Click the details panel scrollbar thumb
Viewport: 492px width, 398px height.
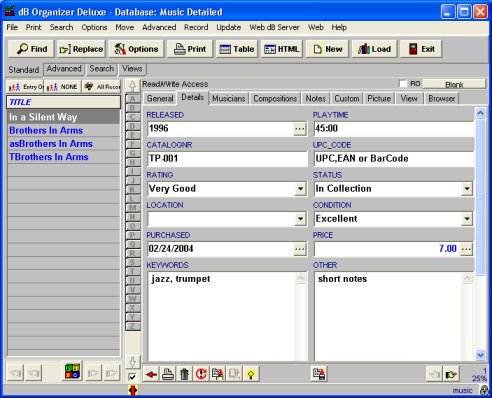click(480, 197)
